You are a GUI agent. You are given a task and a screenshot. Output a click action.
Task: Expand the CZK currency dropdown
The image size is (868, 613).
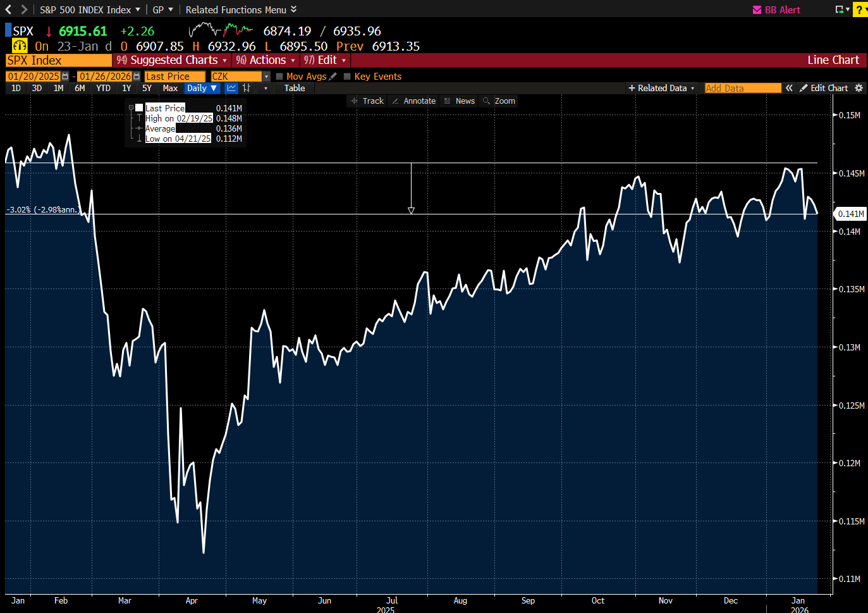tap(266, 77)
